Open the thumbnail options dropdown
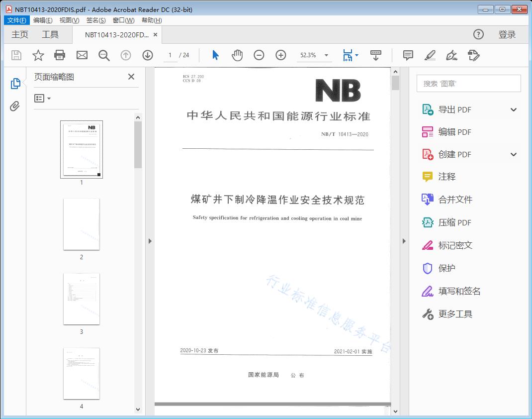Image resolution: width=532 pixels, height=419 pixels. click(41, 98)
